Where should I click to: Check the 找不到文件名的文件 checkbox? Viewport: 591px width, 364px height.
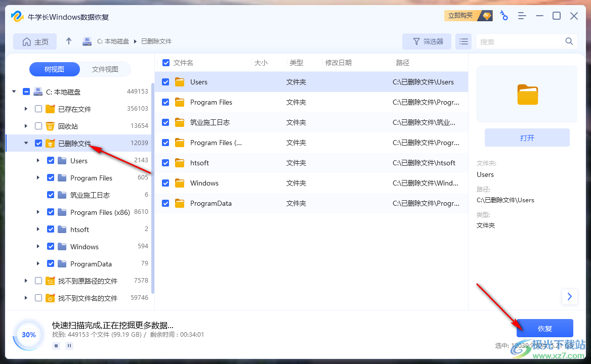[38, 298]
